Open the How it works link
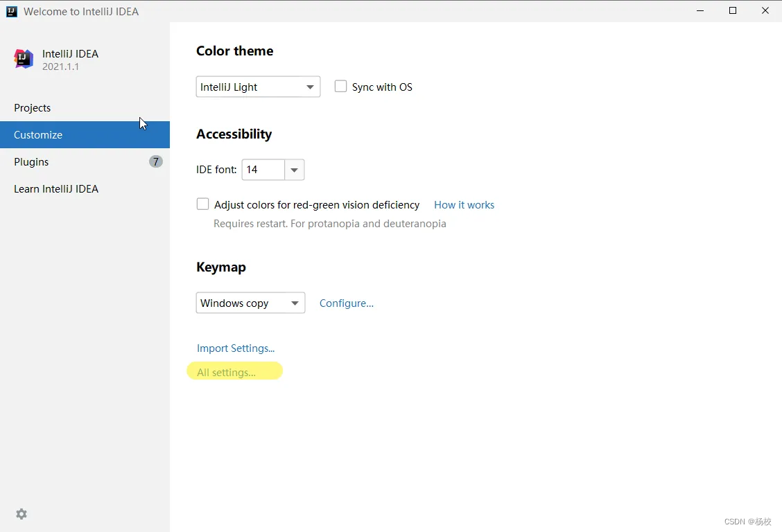 click(464, 205)
